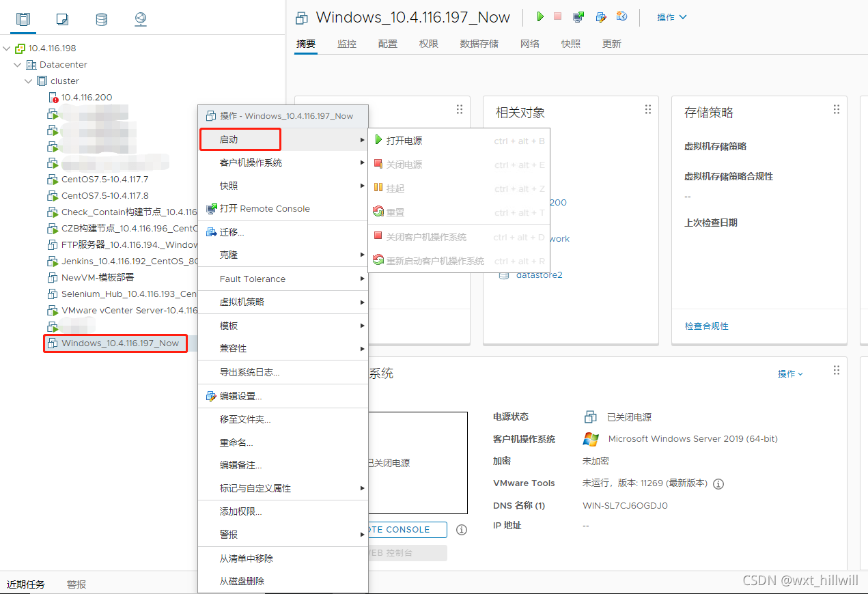Viewport: 868px width, 594px height.
Task: Select 编辑备注 in the context menu
Action: (283, 465)
